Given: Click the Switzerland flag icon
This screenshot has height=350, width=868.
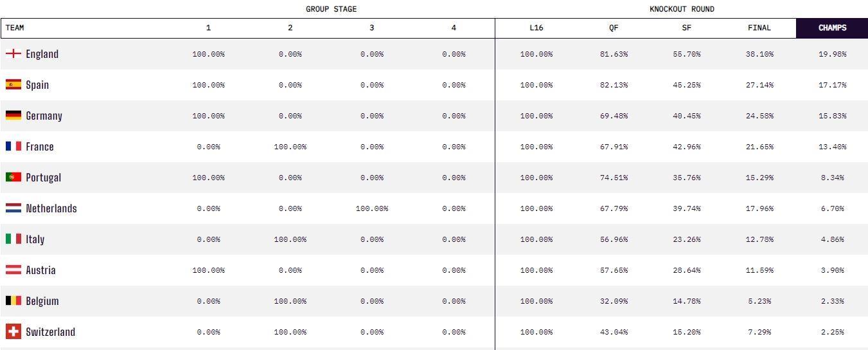Looking at the screenshot, I should click(13, 332).
